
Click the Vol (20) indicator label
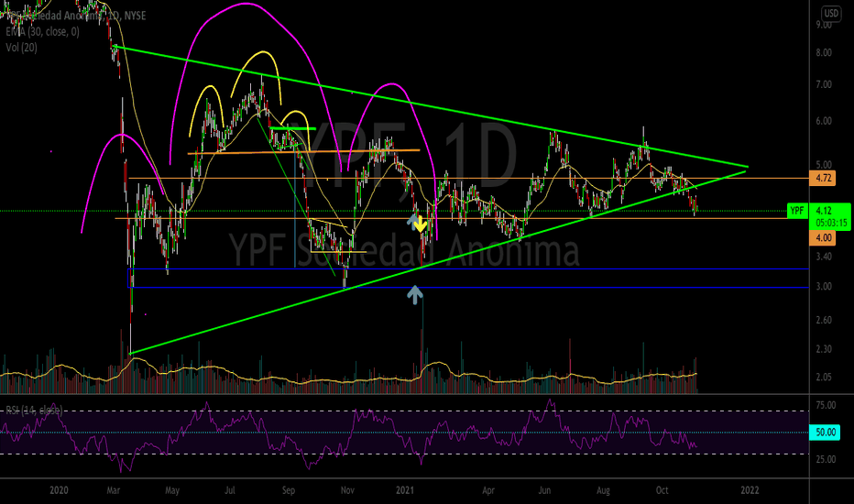click(22, 48)
